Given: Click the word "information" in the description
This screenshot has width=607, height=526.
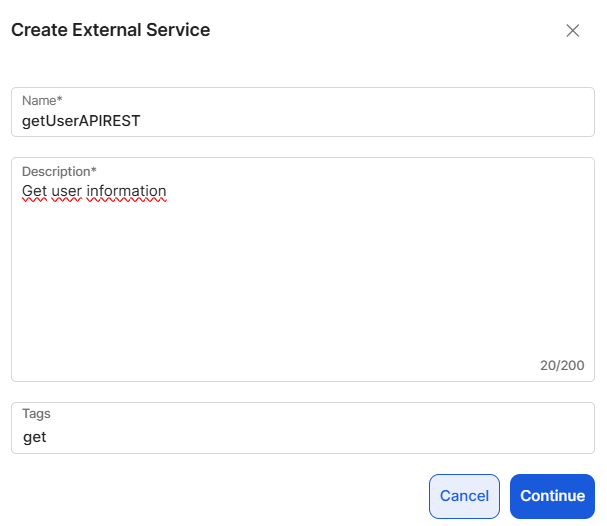Looking at the screenshot, I should pos(126,191).
